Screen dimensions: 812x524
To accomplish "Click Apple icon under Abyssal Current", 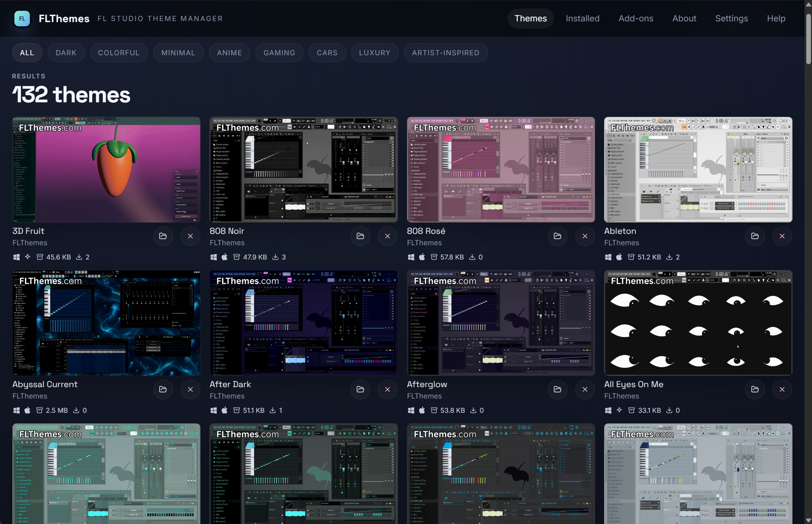I will (27, 410).
